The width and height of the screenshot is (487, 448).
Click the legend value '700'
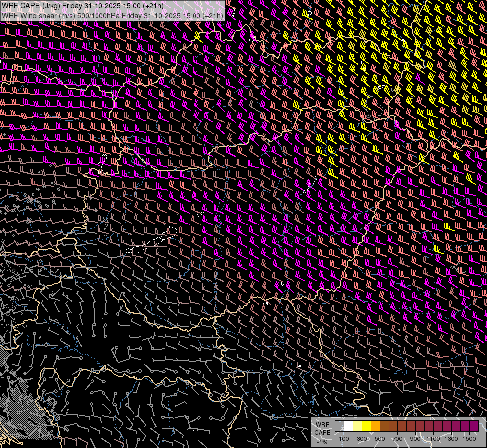(x=397, y=439)
